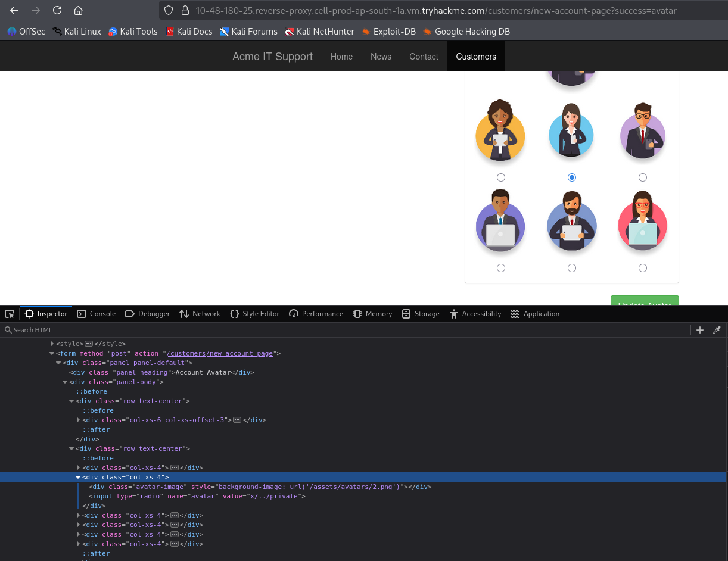Switch to the Console tab

pyautogui.click(x=96, y=313)
